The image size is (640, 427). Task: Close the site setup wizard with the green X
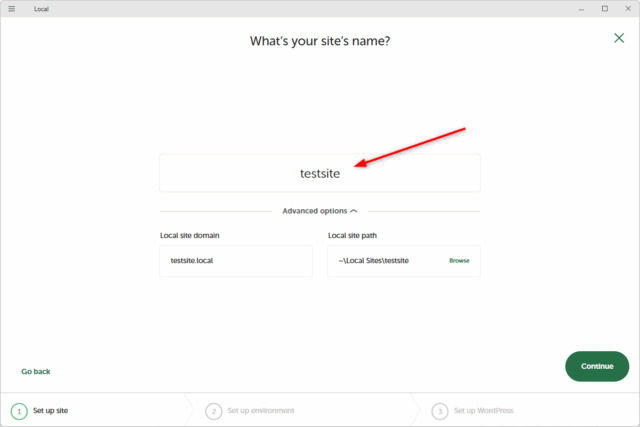point(619,38)
